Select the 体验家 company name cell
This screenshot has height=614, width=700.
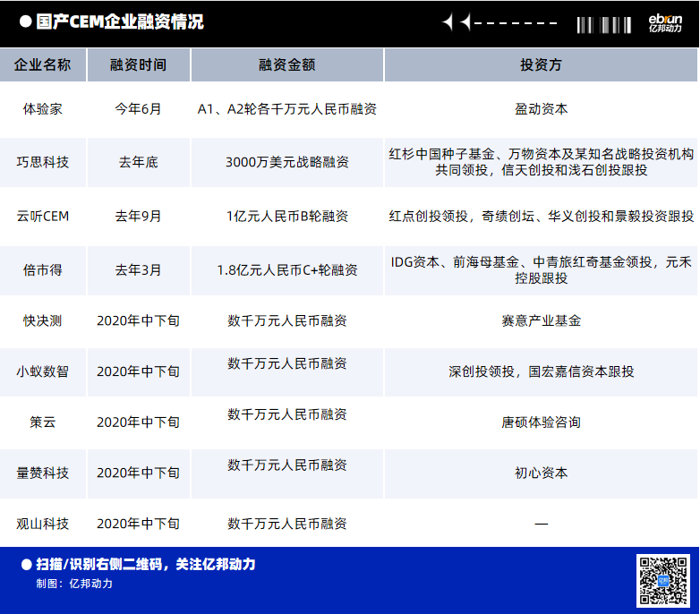point(43,109)
